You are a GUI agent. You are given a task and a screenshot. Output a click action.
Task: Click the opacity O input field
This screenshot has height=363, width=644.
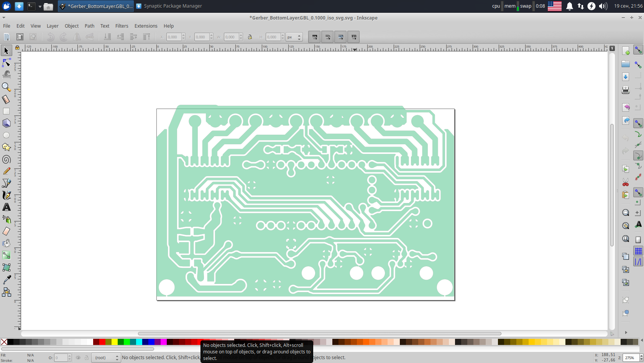pos(61,358)
